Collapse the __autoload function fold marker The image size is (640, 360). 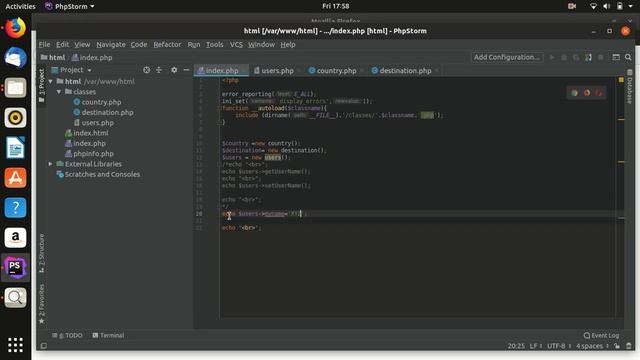[x=219, y=108]
